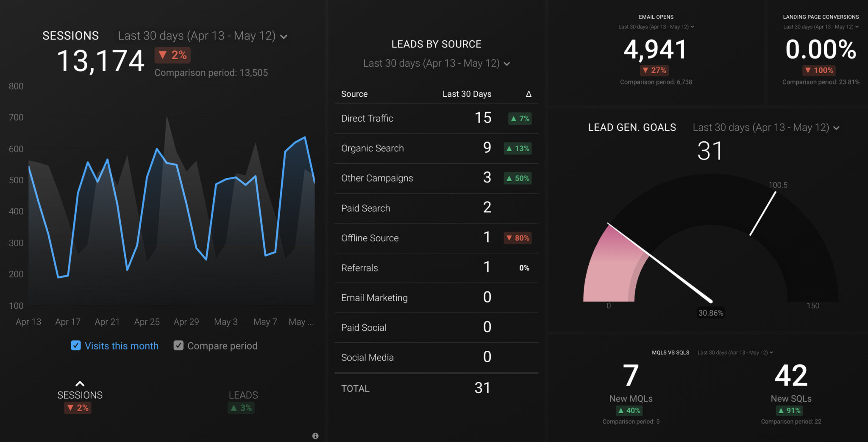This screenshot has height=442, width=868.
Task: Uncheck the Visits this month checkbox
Action: click(x=76, y=345)
